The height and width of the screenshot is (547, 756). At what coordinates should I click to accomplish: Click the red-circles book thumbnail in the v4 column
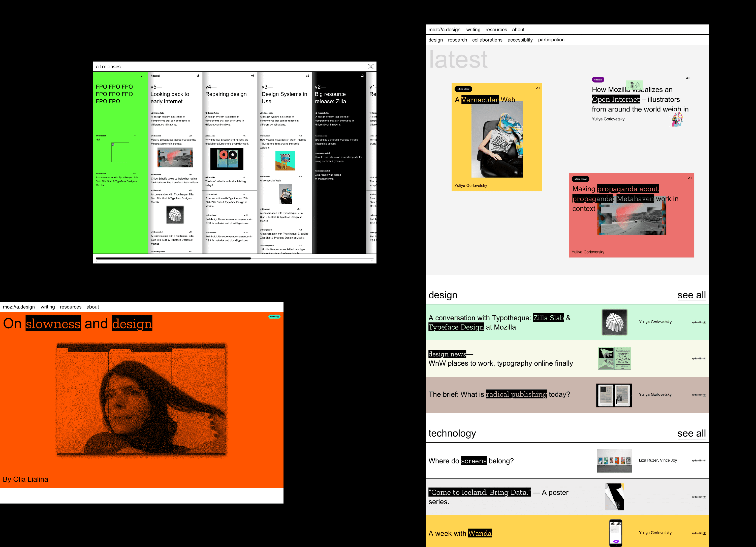pos(227,159)
